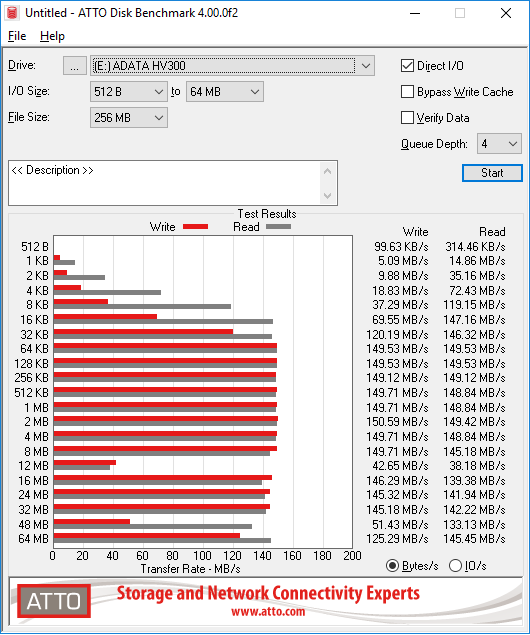Click the ATTO disk icon in title bar

click(13, 13)
